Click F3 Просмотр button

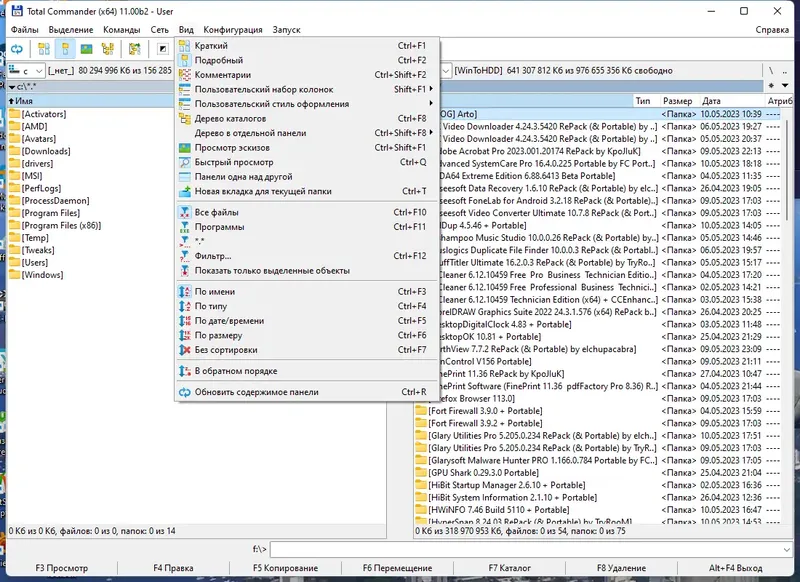[x=62, y=568]
